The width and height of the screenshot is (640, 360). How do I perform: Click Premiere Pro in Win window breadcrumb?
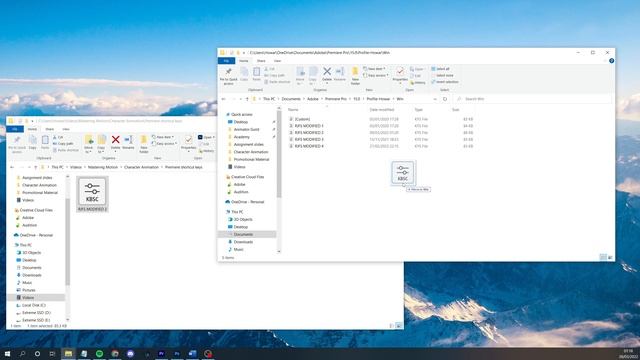click(336, 99)
